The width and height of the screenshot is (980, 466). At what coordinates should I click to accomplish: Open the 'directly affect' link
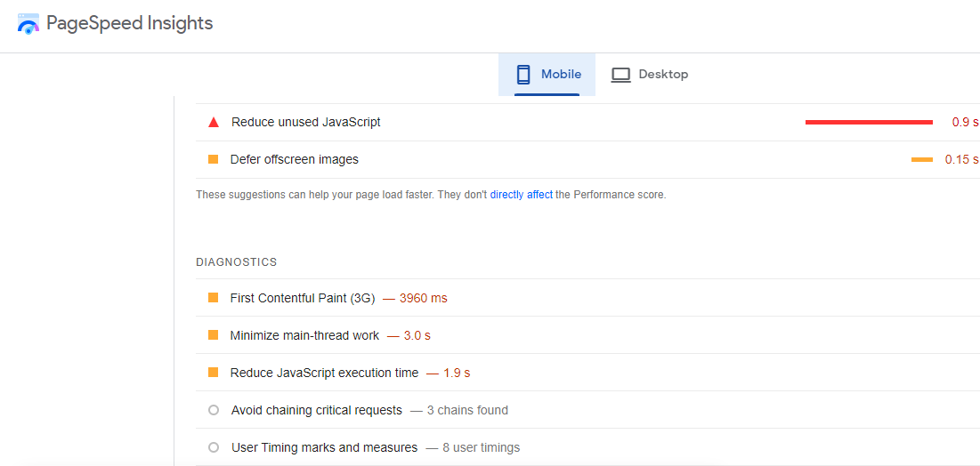click(521, 195)
